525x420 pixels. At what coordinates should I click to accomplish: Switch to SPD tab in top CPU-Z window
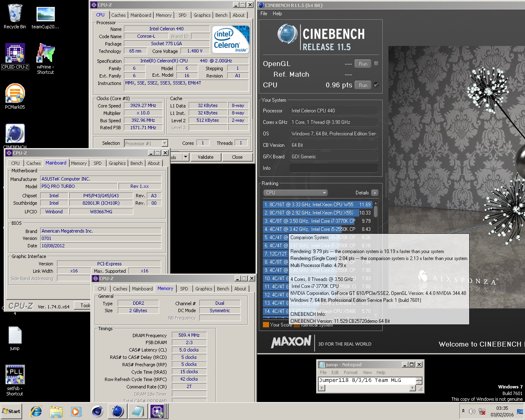pyautogui.click(x=183, y=15)
